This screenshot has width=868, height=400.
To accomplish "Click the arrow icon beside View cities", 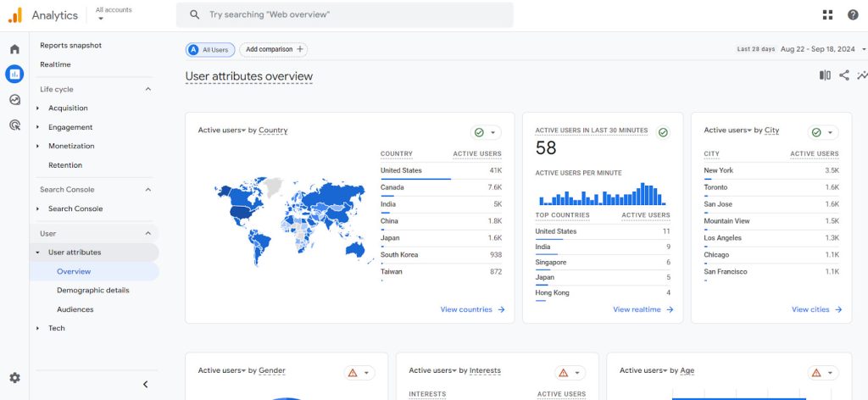I will pyautogui.click(x=838, y=310).
